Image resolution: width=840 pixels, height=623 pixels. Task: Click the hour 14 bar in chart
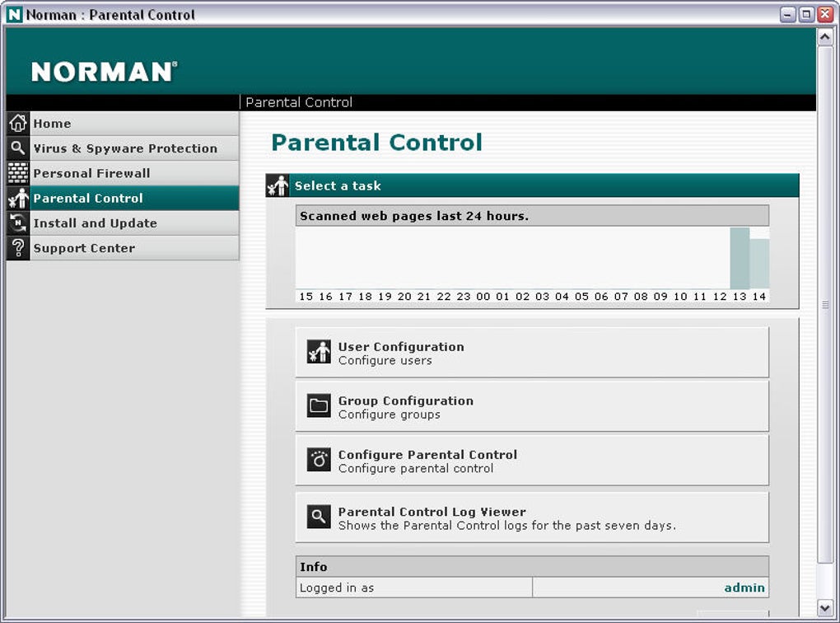pyautogui.click(x=759, y=264)
